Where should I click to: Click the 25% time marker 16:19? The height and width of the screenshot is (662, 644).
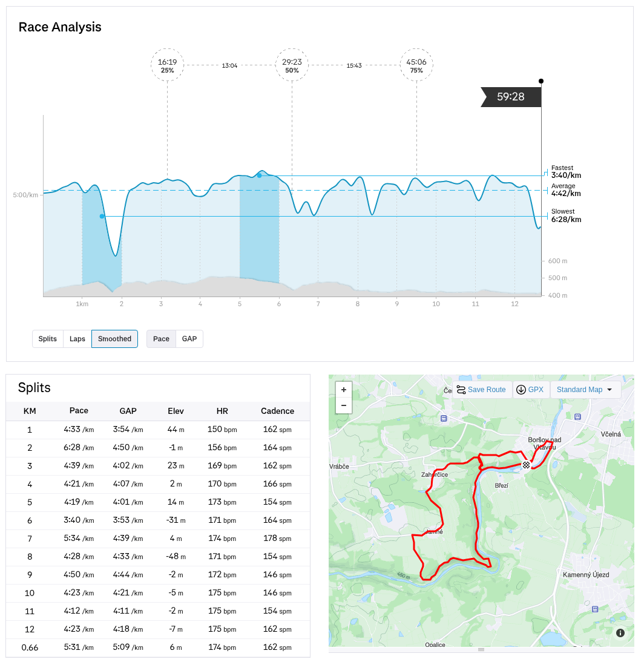pyautogui.click(x=168, y=65)
